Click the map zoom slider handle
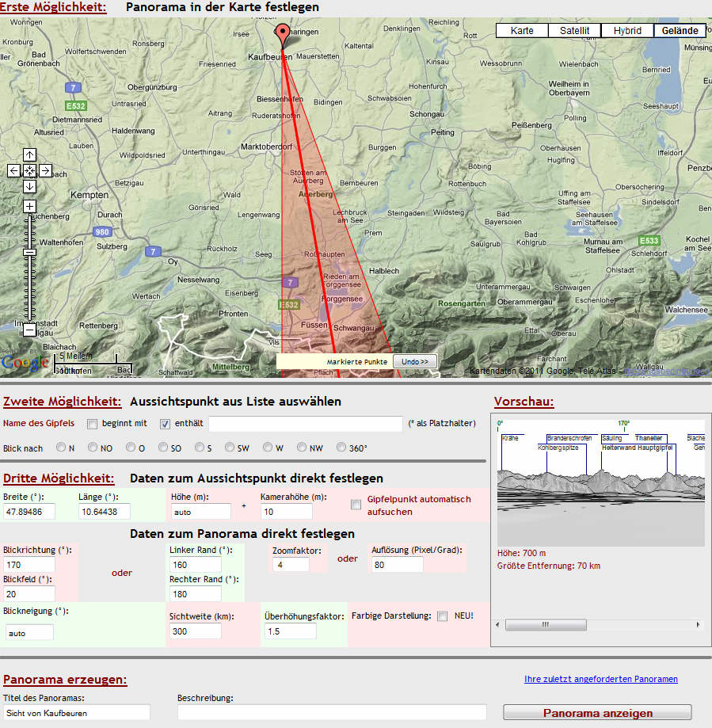 click(29, 252)
